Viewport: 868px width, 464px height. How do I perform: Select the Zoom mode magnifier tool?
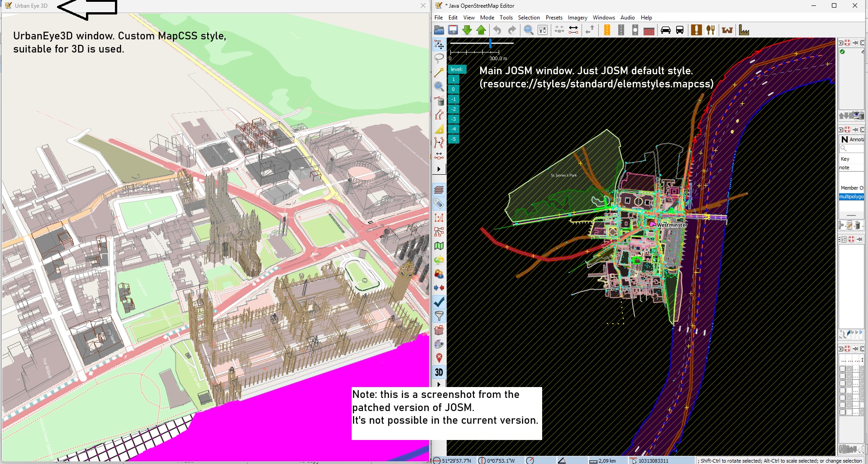click(439, 86)
